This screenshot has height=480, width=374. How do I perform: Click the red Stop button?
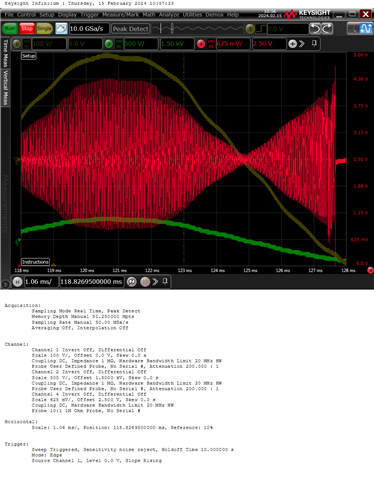click(27, 29)
